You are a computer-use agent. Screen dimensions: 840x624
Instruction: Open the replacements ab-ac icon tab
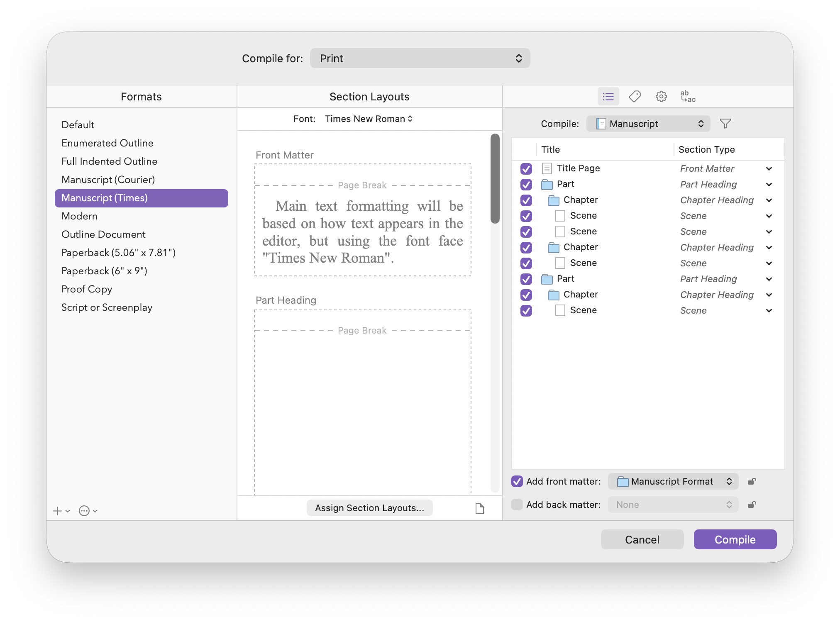pyautogui.click(x=688, y=97)
